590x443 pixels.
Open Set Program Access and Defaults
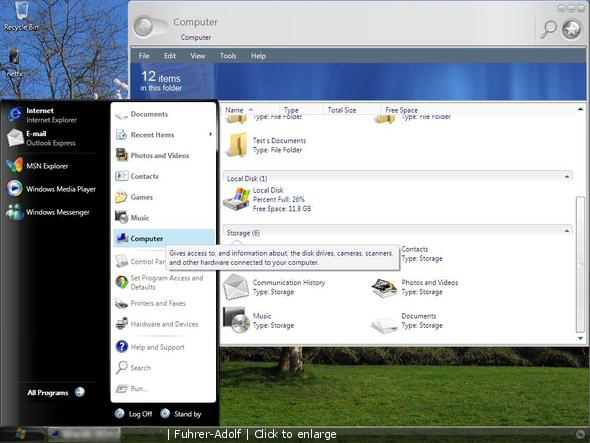click(164, 282)
